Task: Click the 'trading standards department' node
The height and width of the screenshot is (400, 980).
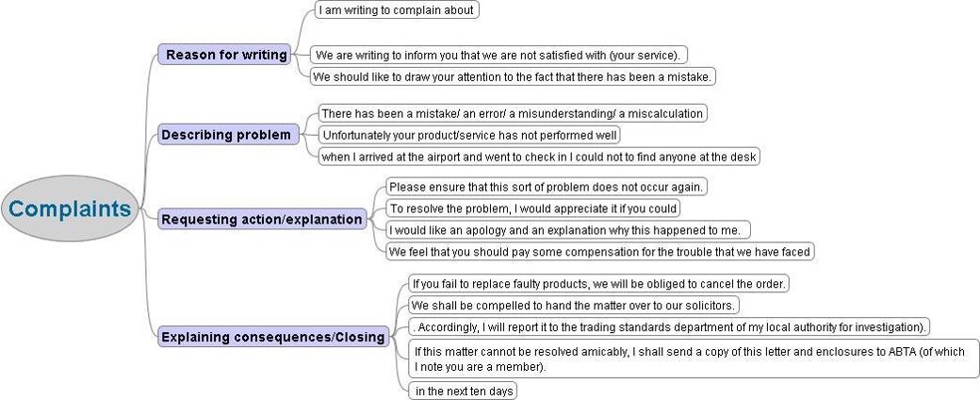Action: point(669,326)
